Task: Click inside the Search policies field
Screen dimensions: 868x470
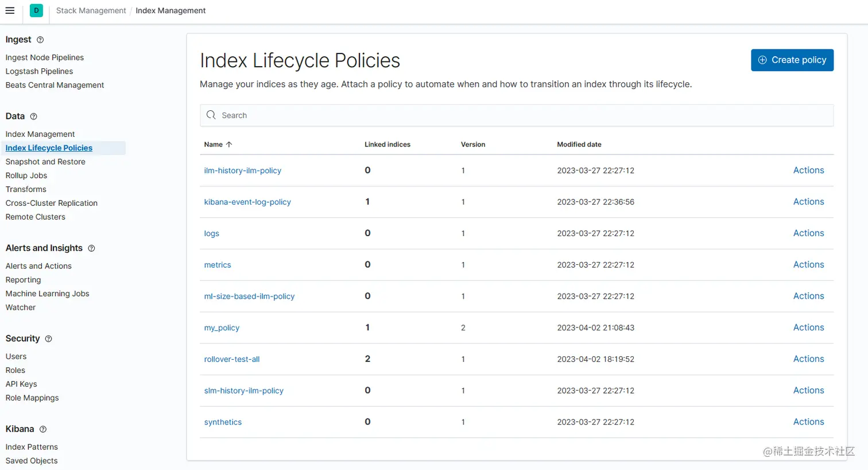Action: pos(402,115)
